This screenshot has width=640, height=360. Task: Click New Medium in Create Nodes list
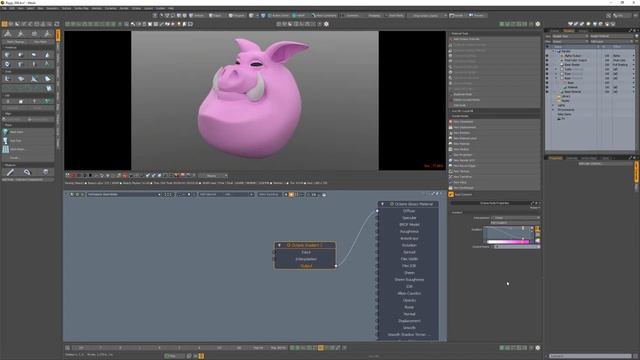494,149
